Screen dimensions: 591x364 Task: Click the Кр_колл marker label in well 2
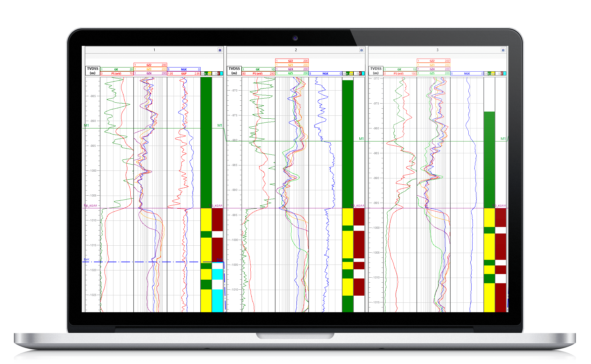(x=358, y=205)
